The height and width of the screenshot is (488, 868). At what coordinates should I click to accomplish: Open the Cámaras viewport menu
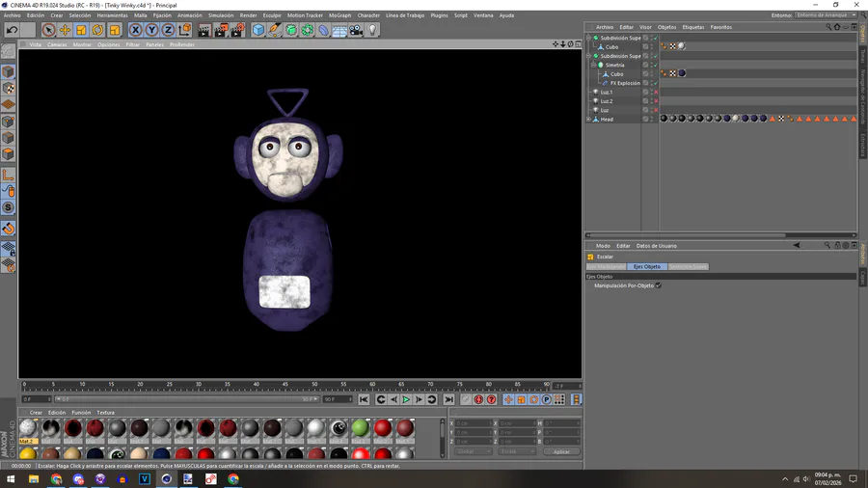(x=57, y=44)
